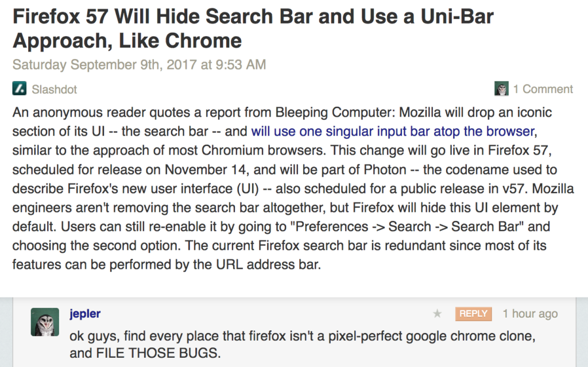Click the '1 hour ago' comment timestamp
Screen dimensions: 588x367
pos(530,314)
